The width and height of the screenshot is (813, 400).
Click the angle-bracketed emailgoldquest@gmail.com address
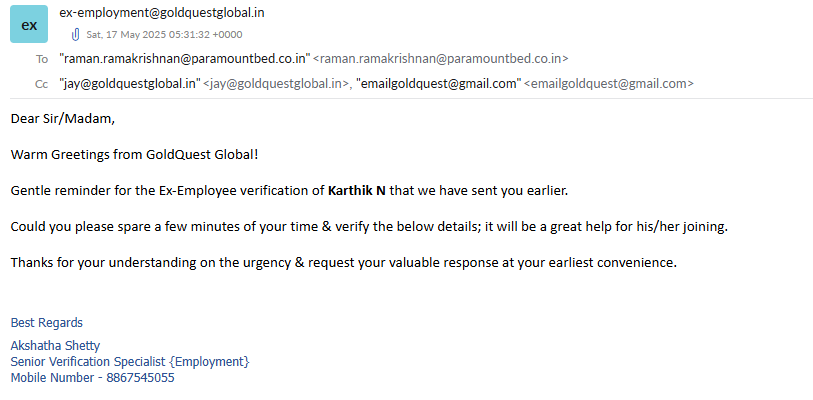[x=609, y=84]
